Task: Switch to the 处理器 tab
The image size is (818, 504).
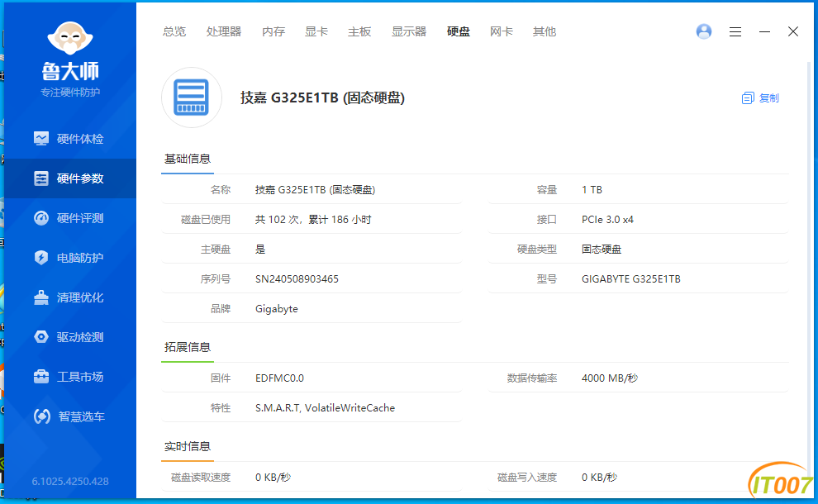Action: click(224, 32)
